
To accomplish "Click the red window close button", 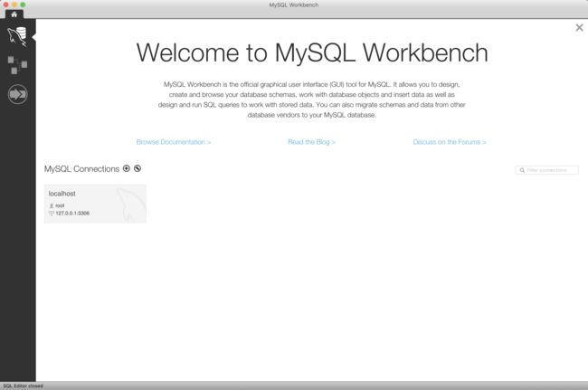I will [x=5, y=5].
